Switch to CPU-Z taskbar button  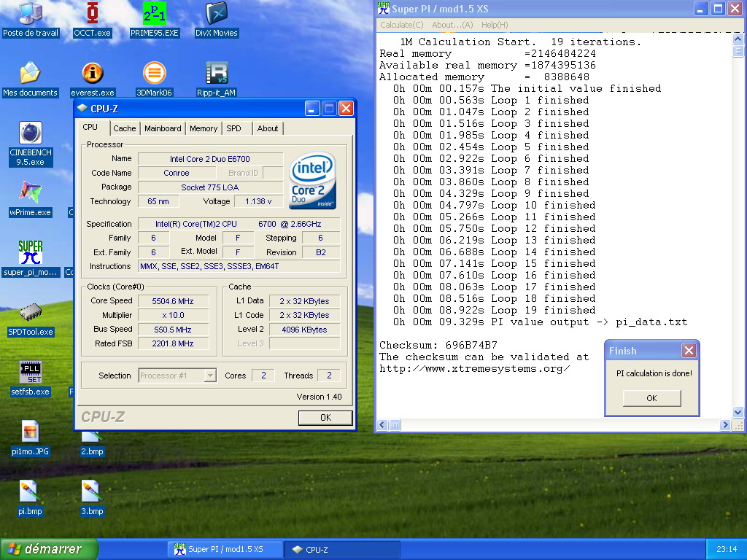click(x=341, y=549)
